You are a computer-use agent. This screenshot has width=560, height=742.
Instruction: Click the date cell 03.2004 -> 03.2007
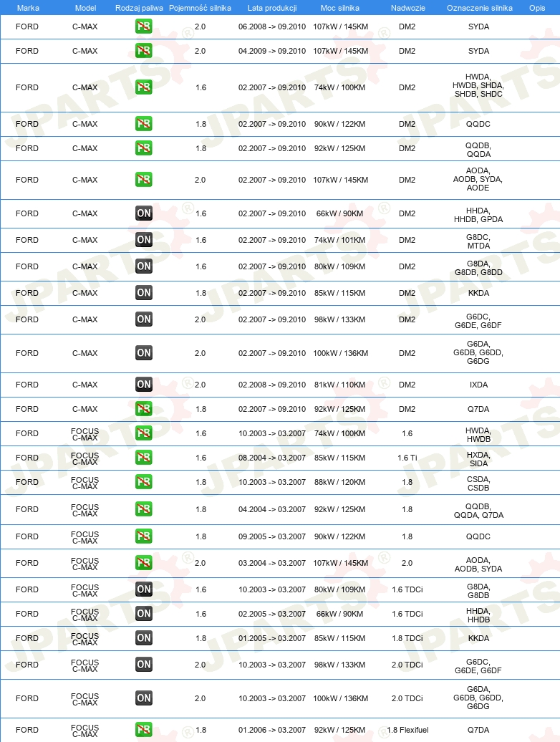[x=272, y=563]
